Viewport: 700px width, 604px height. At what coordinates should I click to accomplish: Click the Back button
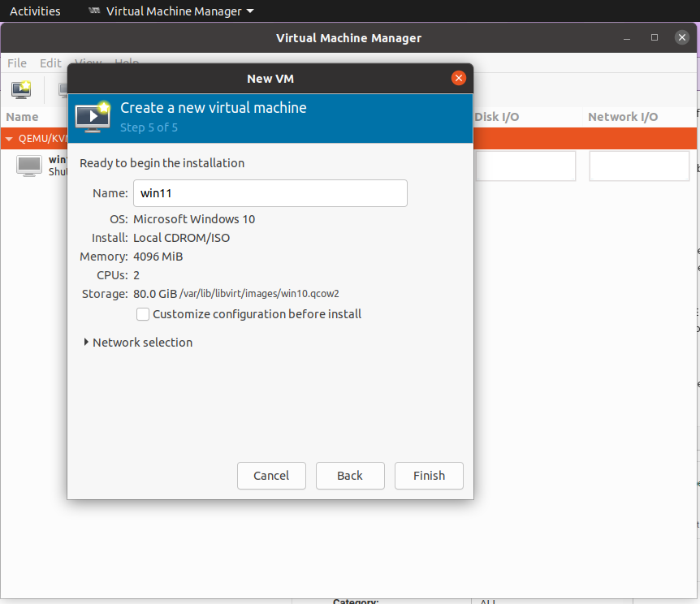coord(350,476)
